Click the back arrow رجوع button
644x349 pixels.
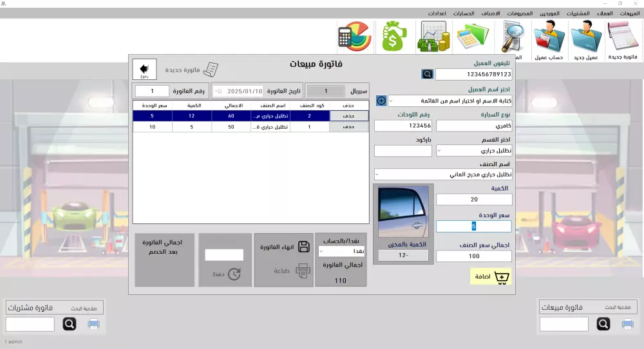coord(144,69)
